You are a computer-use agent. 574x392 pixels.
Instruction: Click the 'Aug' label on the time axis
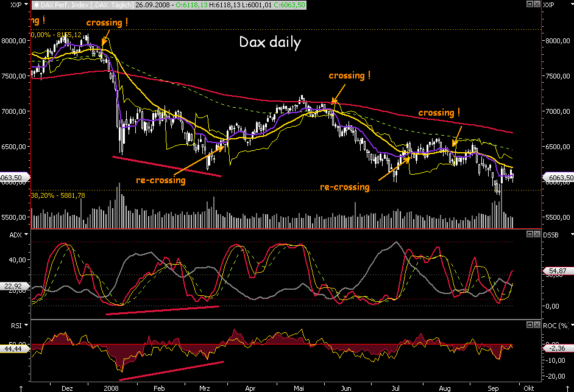pyautogui.click(x=445, y=388)
